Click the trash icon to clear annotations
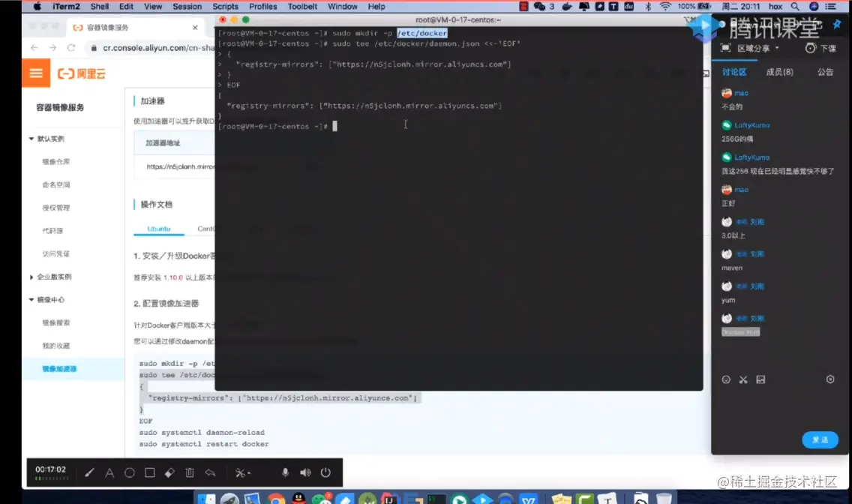 click(x=190, y=472)
